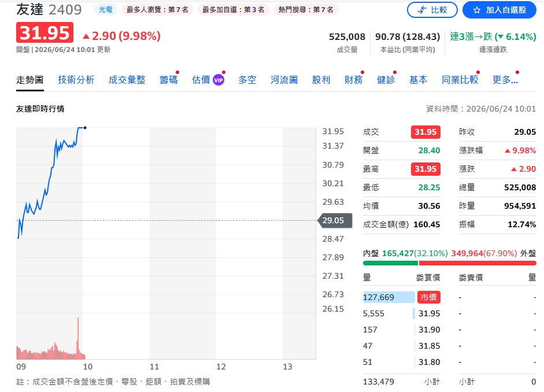Switch to the 健診 tab
This screenshot has width=544, height=392.
point(386,80)
